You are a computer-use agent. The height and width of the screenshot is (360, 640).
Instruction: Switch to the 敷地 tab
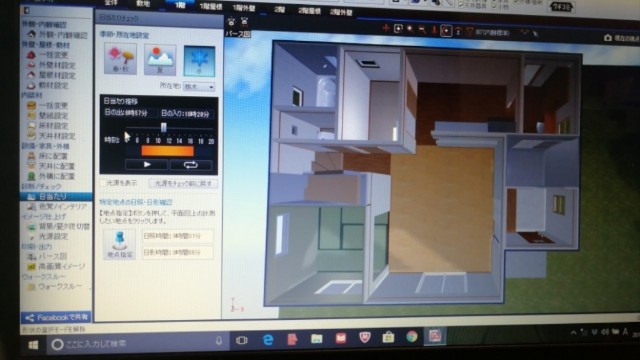tap(143, 4)
